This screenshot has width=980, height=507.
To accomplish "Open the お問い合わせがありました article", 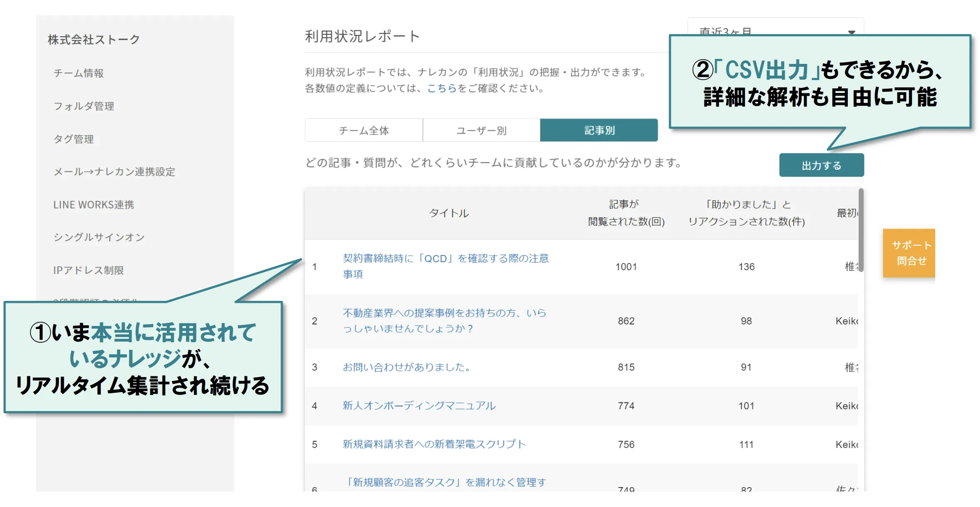I will [x=407, y=367].
